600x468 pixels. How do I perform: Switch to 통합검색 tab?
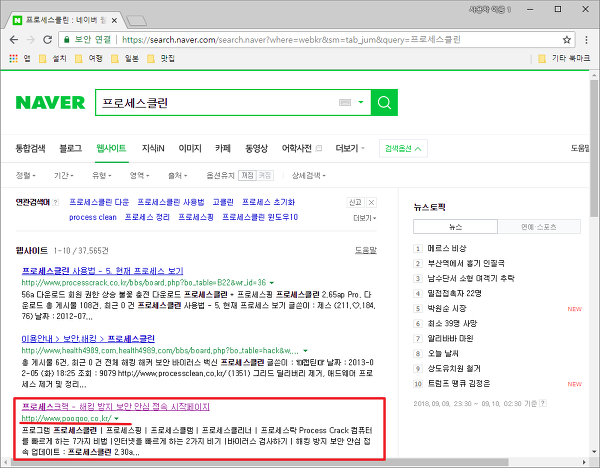(30, 148)
